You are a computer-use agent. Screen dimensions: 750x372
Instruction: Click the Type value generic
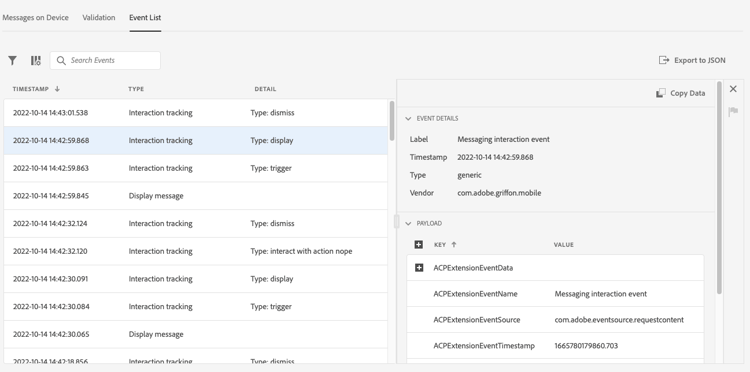pos(469,175)
